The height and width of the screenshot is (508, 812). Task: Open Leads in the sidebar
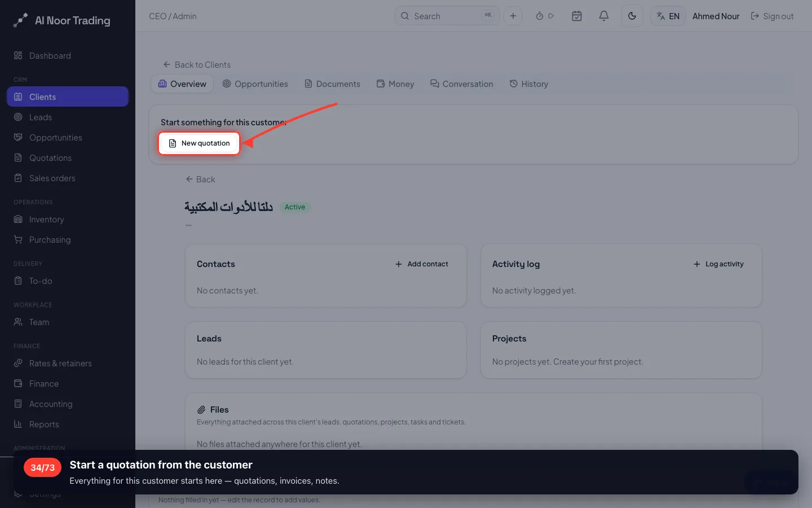click(68, 117)
